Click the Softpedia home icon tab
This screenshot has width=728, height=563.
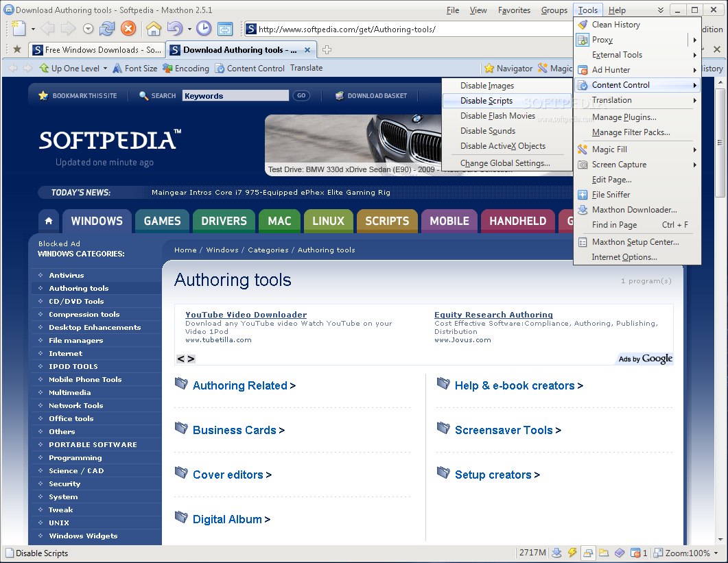click(x=49, y=221)
